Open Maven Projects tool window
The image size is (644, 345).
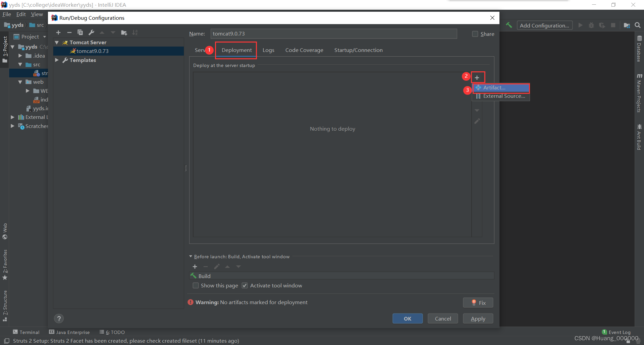tap(639, 93)
